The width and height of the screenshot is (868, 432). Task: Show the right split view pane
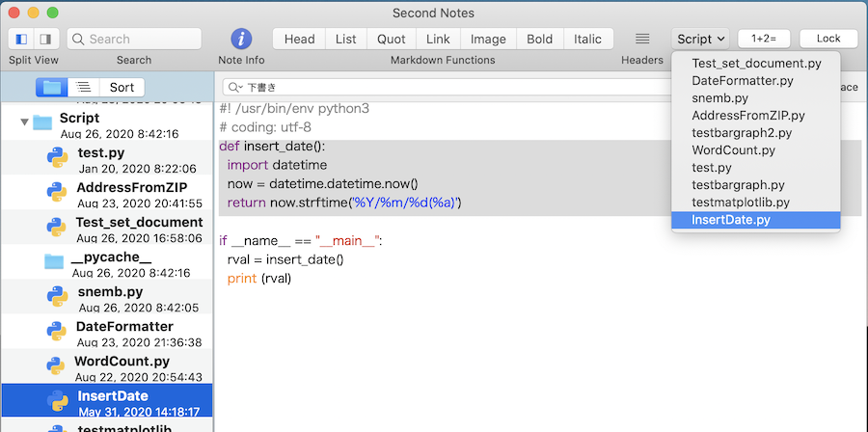(x=46, y=39)
